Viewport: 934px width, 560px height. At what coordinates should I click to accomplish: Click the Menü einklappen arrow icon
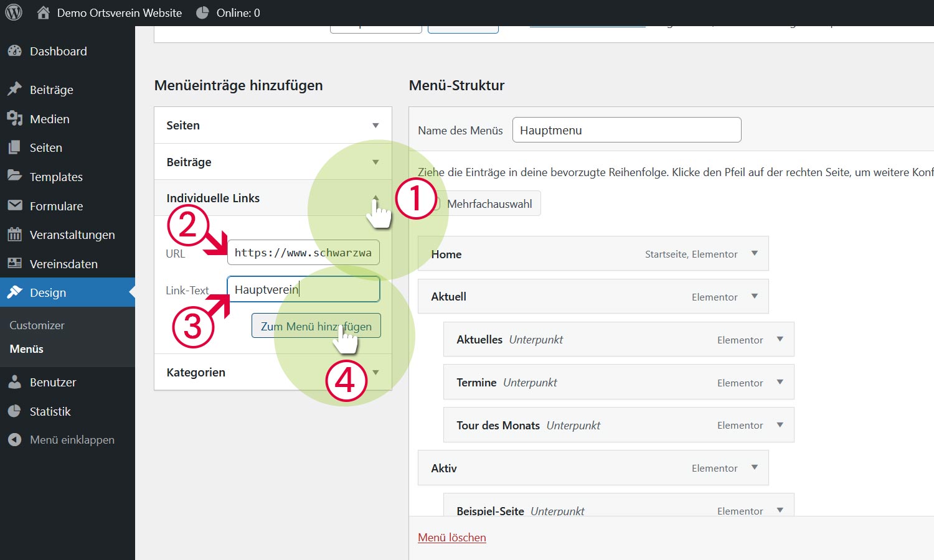15,440
